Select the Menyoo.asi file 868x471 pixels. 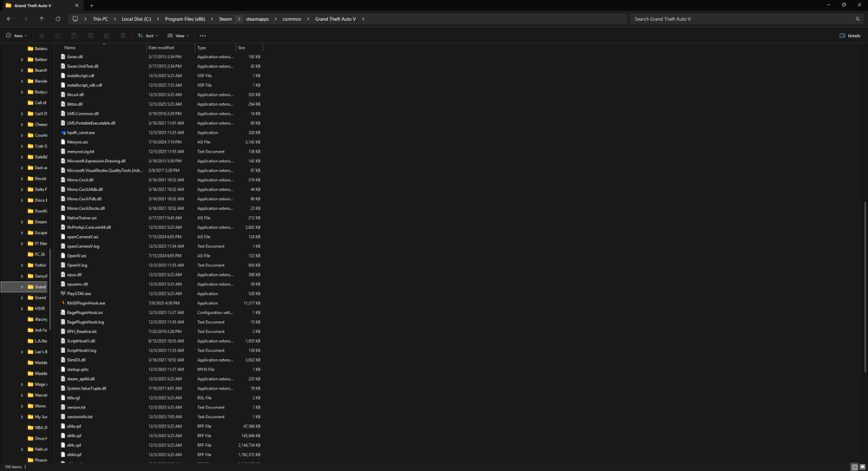(77, 142)
